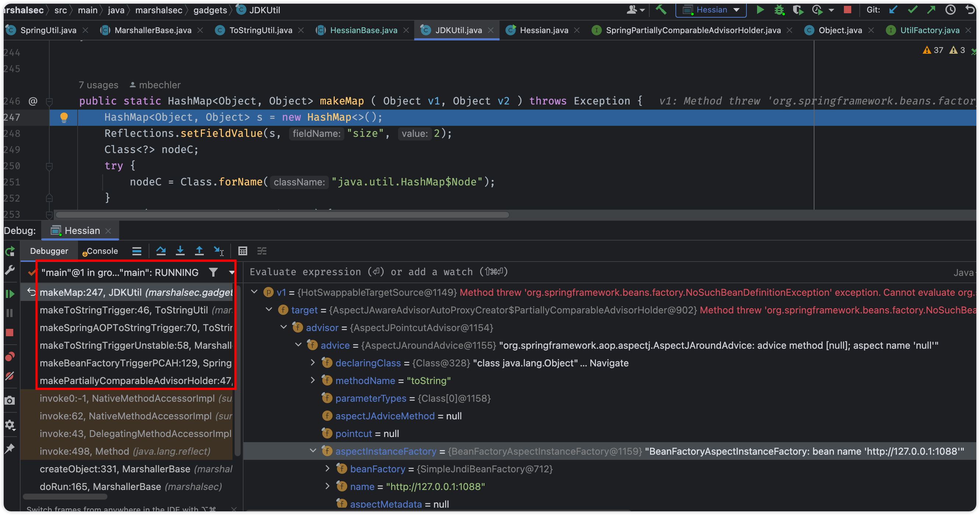Close the JDKUtil.java tab
Screen dimensions: 980x515
pyautogui.click(x=491, y=30)
